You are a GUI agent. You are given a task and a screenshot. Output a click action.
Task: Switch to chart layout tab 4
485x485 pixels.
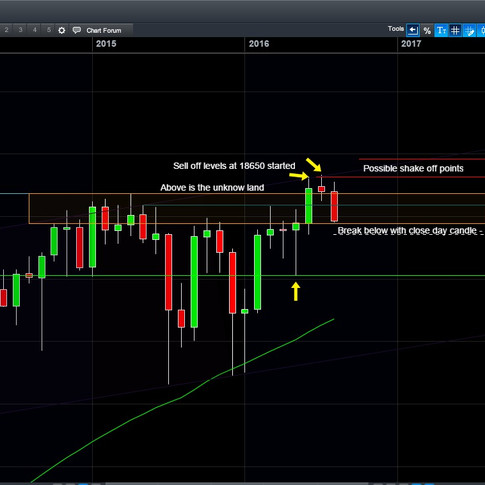[35, 30]
